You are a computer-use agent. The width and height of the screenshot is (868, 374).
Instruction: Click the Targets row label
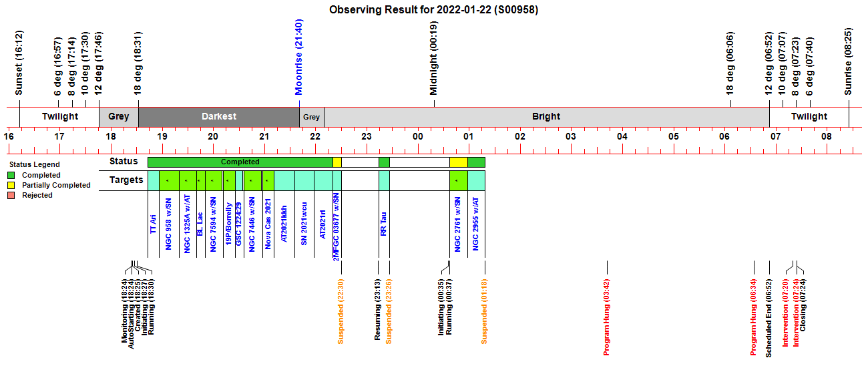(x=127, y=180)
